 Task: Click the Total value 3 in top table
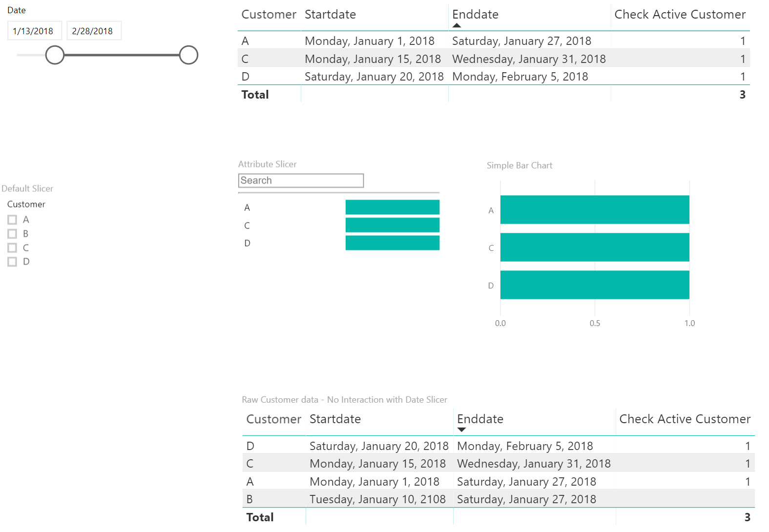[x=742, y=95]
